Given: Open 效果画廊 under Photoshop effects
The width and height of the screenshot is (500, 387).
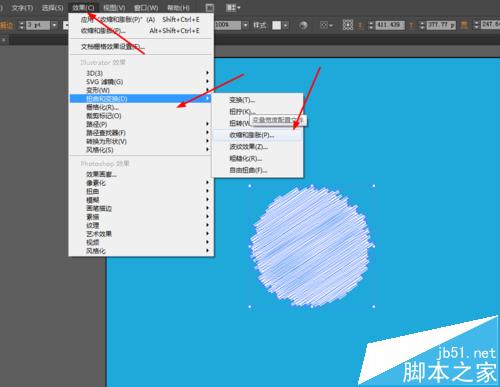Looking at the screenshot, I should 141,174.
